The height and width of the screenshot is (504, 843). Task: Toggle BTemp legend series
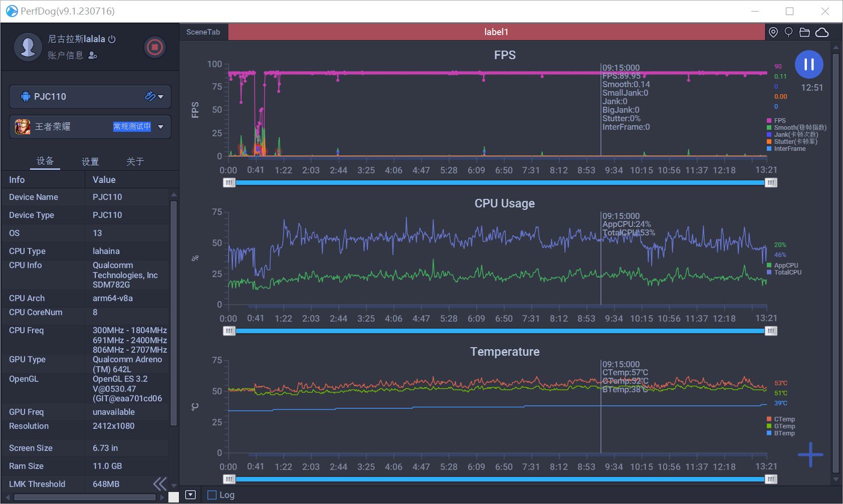coord(781,433)
